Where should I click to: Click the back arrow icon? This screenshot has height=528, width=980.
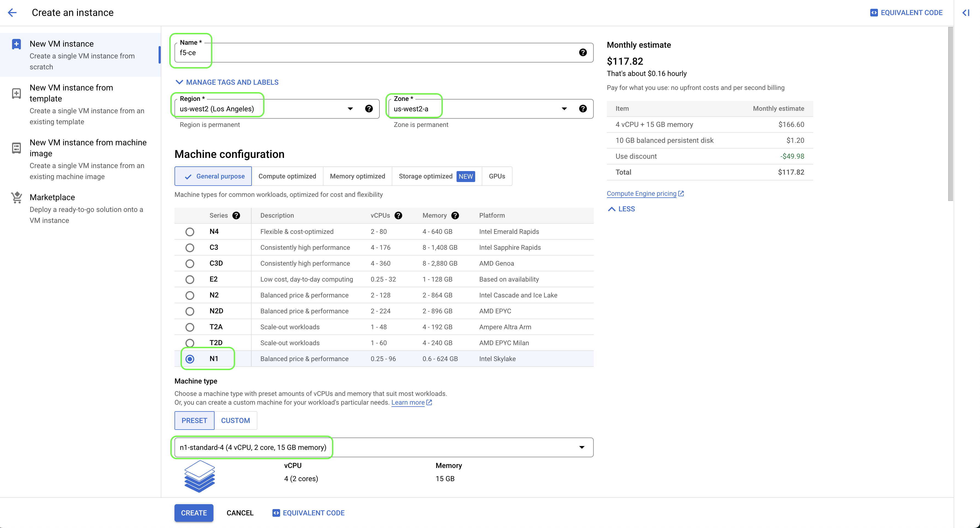[12, 13]
